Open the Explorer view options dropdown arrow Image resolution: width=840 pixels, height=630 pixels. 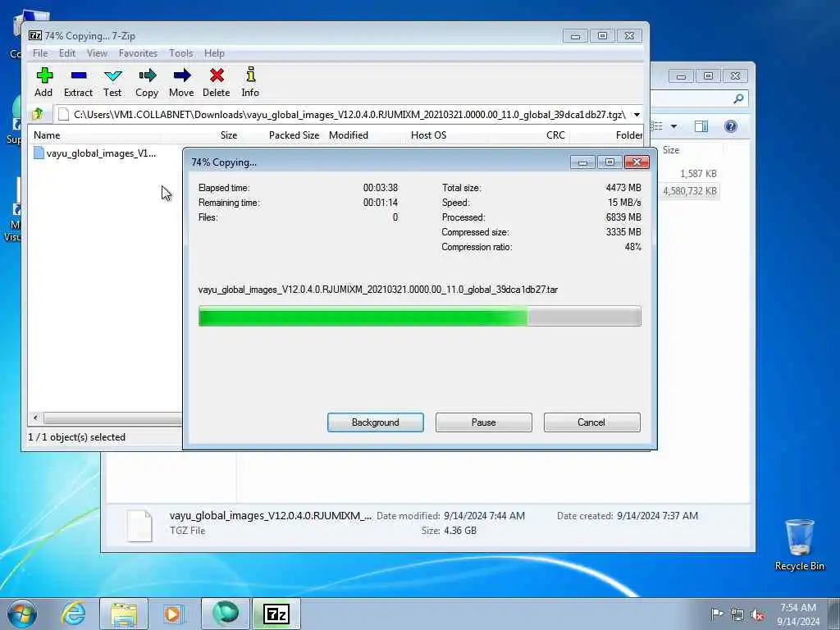(674, 126)
